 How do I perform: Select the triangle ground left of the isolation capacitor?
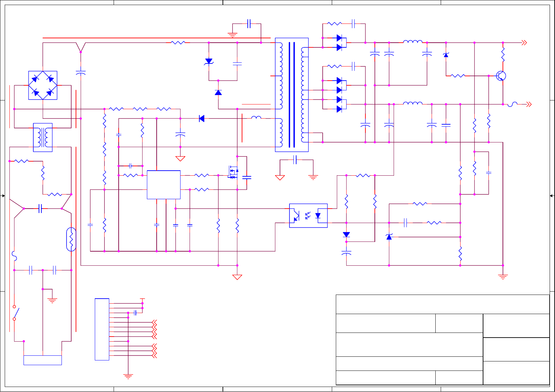[280, 178]
